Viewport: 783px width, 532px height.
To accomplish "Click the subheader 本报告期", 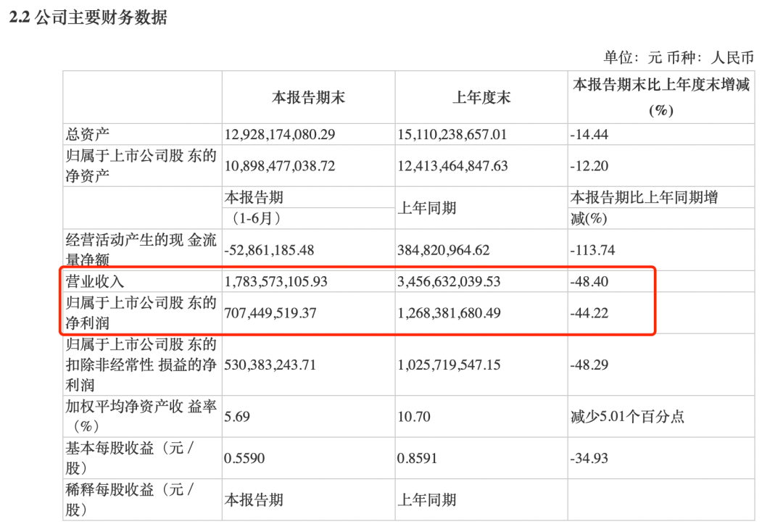I will (x=254, y=198).
